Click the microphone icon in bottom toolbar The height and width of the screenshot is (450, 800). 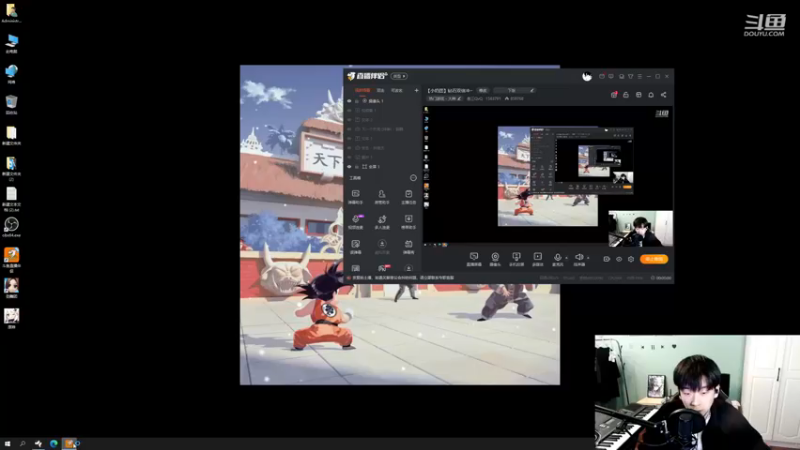pyautogui.click(x=558, y=259)
